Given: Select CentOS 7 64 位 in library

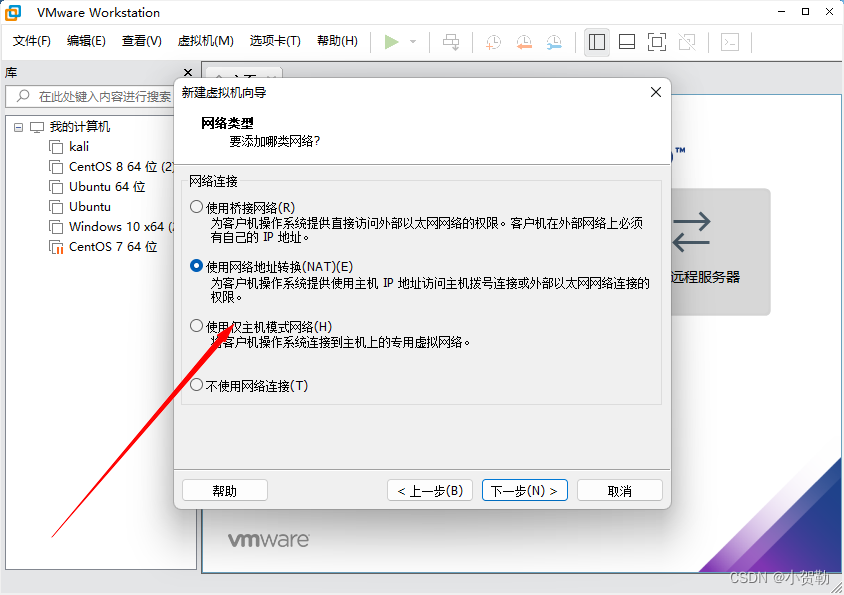Looking at the screenshot, I should 103,247.
